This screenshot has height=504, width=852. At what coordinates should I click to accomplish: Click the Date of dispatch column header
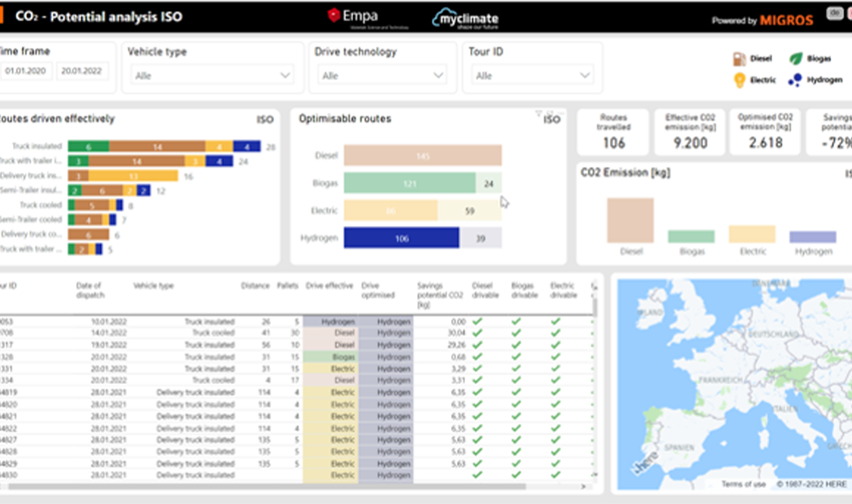pyautogui.click(x=90, y=289)
